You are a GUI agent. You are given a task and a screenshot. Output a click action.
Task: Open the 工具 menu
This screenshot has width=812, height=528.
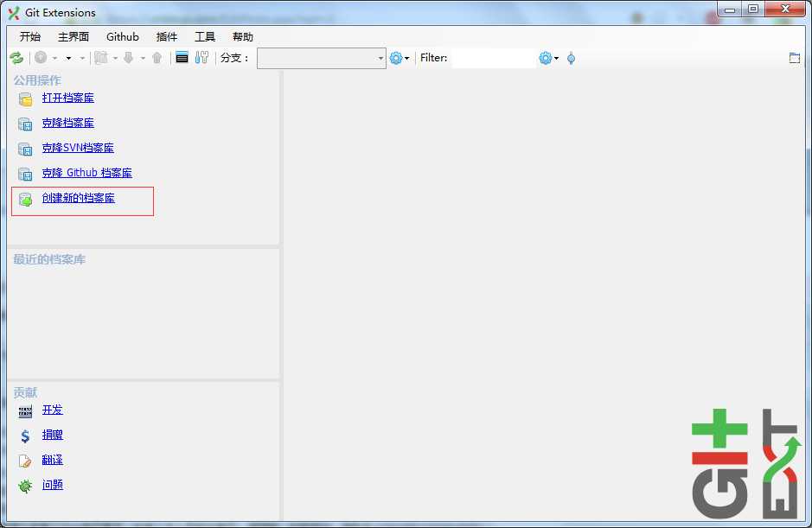(x=205, y=37)
